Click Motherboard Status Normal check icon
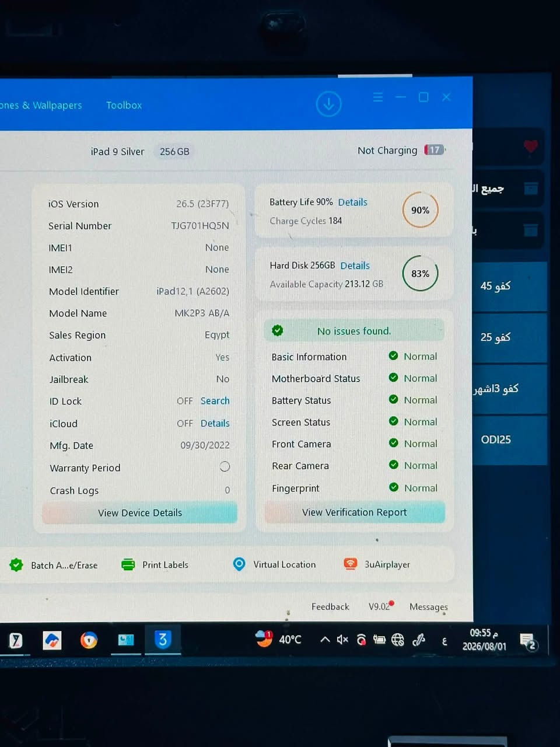This screenshot has width=560, height=747. pyautogui.click(x=393, y=378)
